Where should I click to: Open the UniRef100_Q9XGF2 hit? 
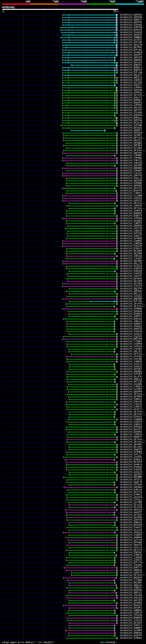click(131, 55)
